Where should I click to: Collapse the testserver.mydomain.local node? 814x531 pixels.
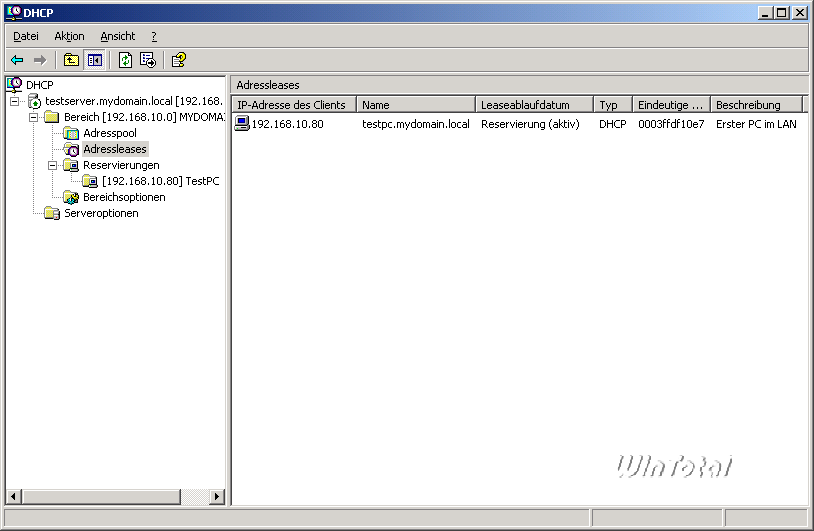(15, 101)
